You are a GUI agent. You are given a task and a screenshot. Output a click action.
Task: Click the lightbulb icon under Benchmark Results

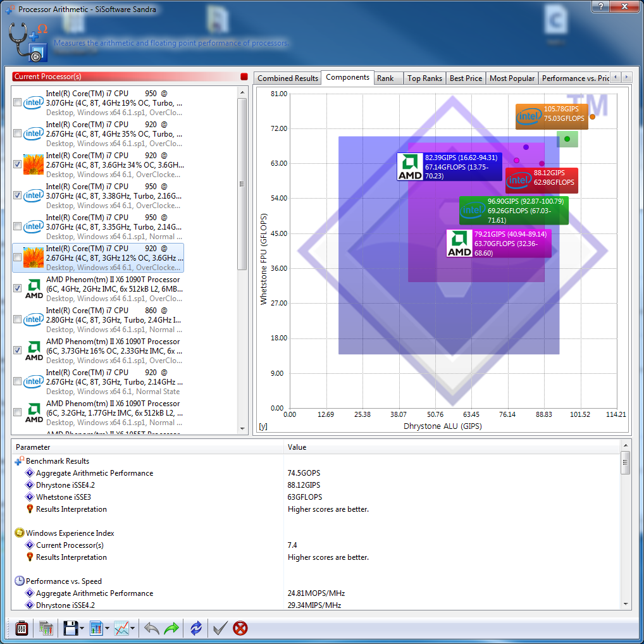tap(30, 509)
